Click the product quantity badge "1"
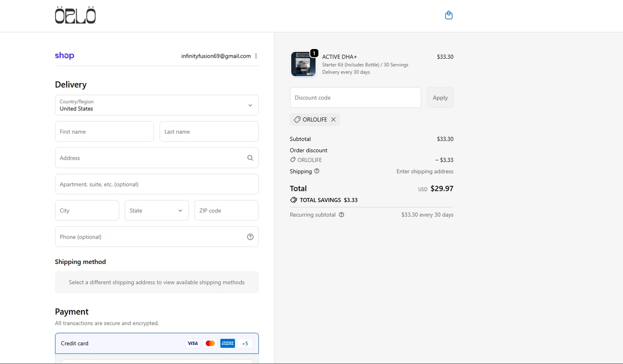Image resolution: width=623 pixels, height=364 pixels. click(x=314, y=53)
